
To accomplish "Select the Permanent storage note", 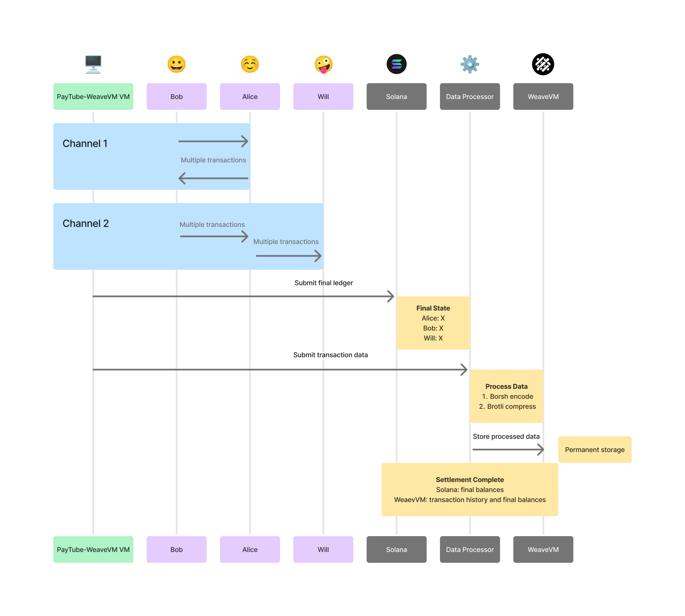I will click(595, 450).
